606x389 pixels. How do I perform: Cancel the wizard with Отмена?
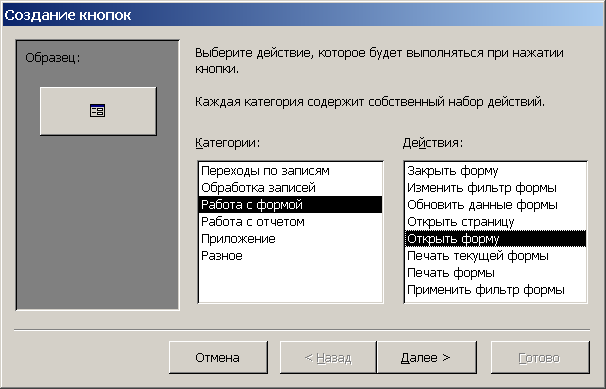point(218,357)
